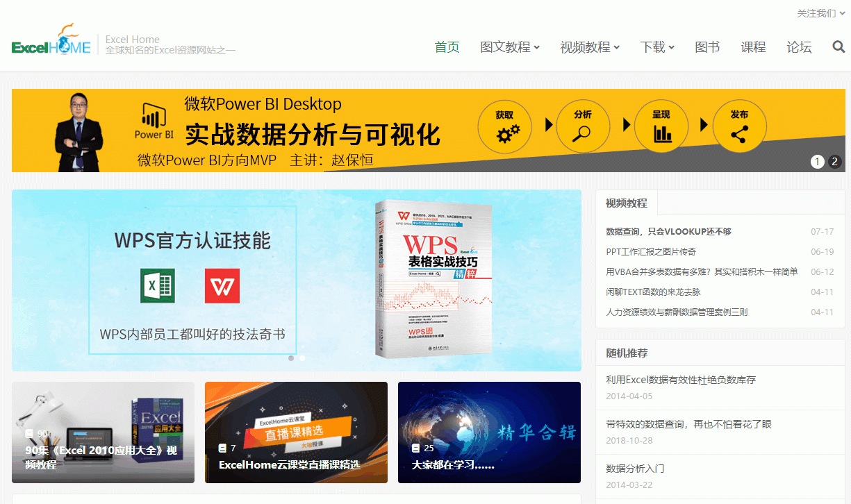Expand the 关注我们 dropdown
This screenshot has width=851, height=504.
coord(822,13)
